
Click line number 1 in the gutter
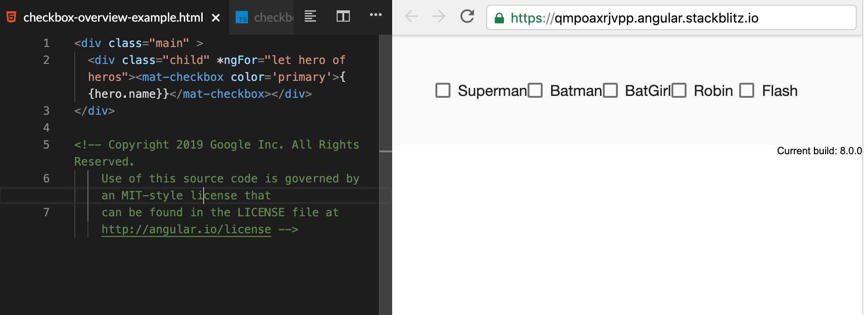pyautogui.click(x=46, y=43)
